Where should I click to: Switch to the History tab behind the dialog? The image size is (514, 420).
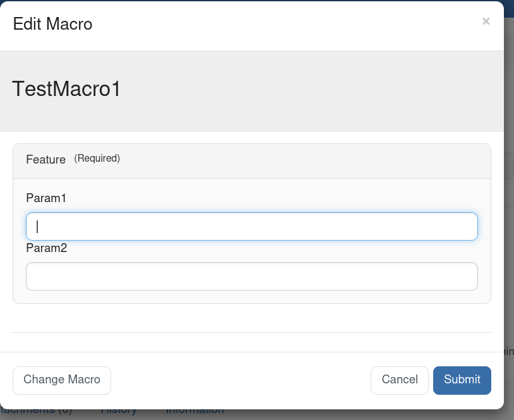[119, 411]
